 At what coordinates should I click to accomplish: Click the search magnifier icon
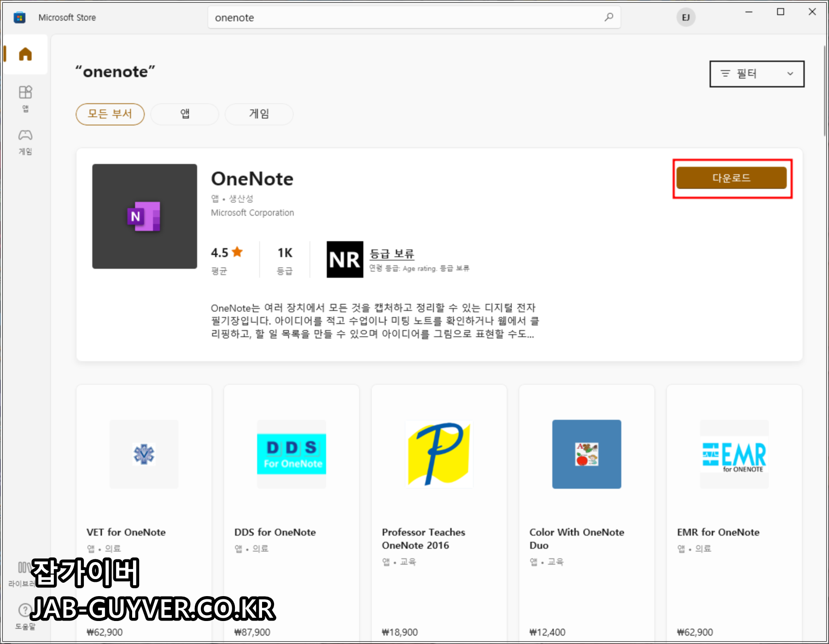609,17
